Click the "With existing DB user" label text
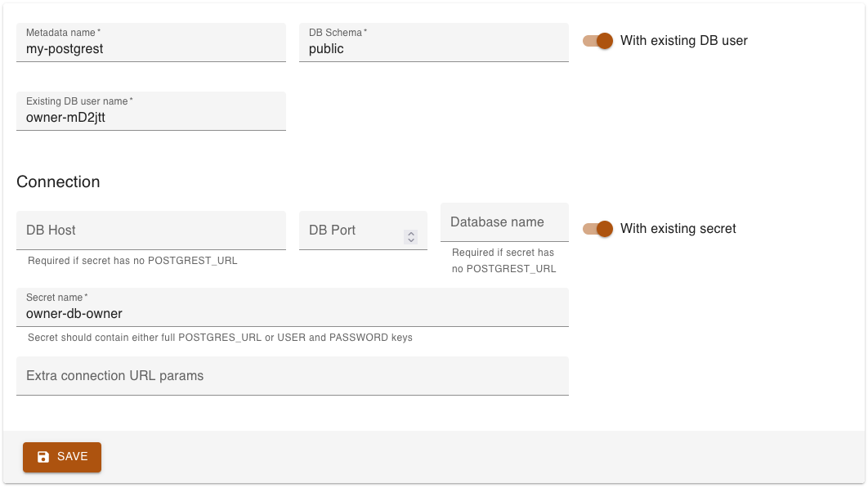Image resolution: width=868 pixels, height=488 pixels. (683, 41)
